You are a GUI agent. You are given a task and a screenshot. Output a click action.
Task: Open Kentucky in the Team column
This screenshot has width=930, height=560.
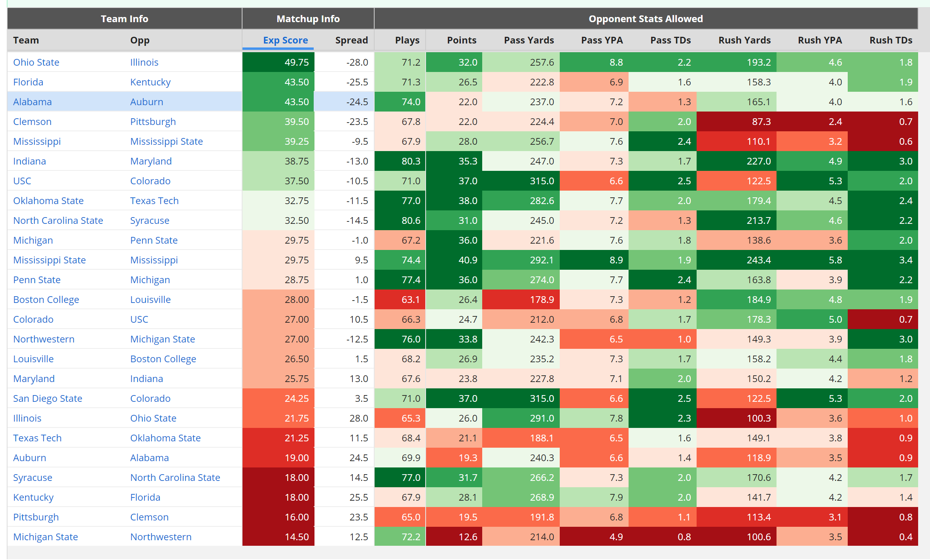pos(33,497)
